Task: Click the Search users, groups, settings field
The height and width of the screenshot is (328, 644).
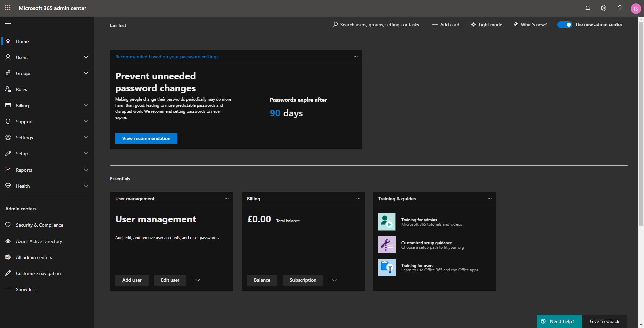Action: click(x=375, y=24)
